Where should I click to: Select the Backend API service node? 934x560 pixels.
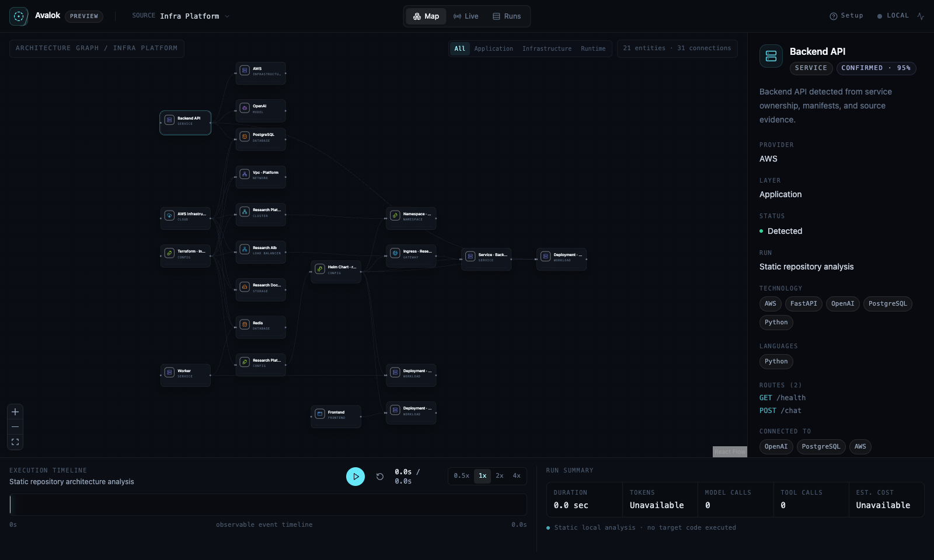tap(186, 123)
